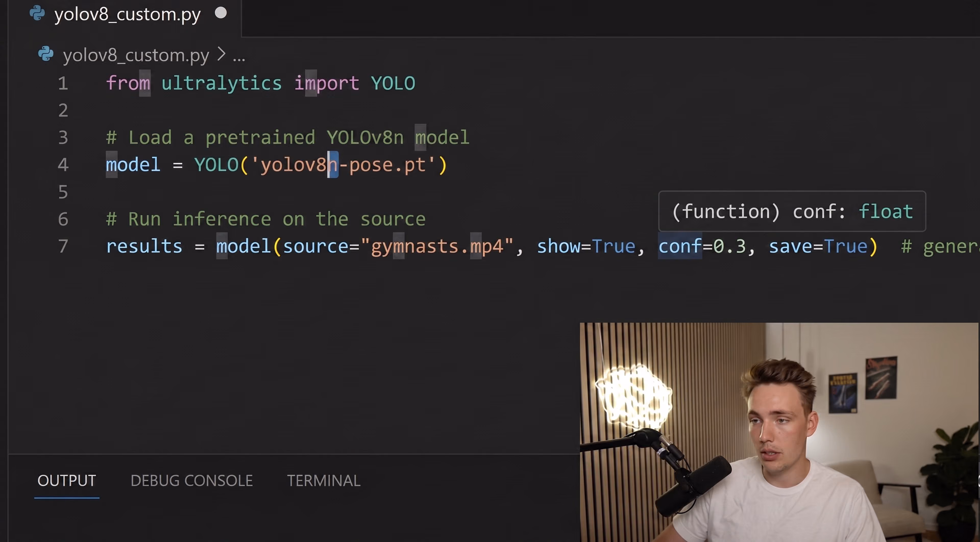Click 'YOLO' in the import statement
Image resolution: width=980 pixels, height=542 pixels.
point(393,83)
